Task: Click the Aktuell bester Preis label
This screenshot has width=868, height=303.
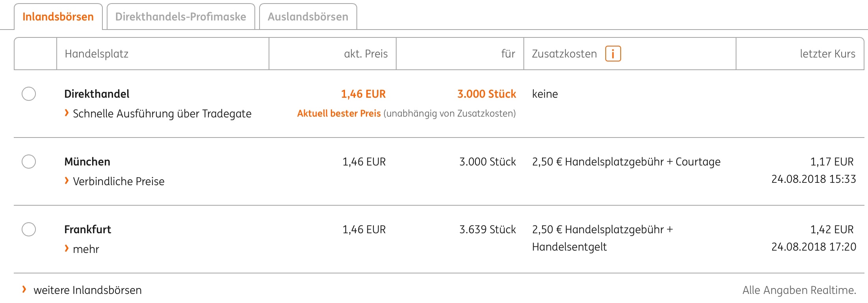Action: pos(339,113)
